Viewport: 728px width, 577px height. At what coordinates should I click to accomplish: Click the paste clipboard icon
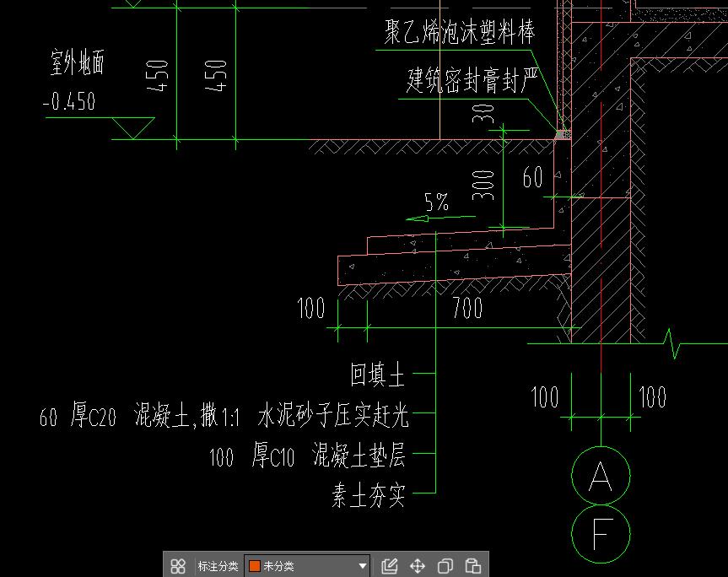(x=472, y=566)
